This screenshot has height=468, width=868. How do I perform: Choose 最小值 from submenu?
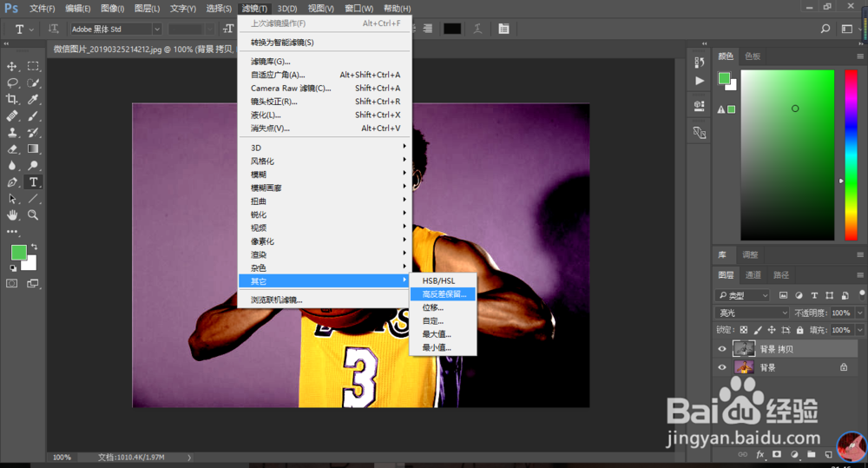coord(443,347)
